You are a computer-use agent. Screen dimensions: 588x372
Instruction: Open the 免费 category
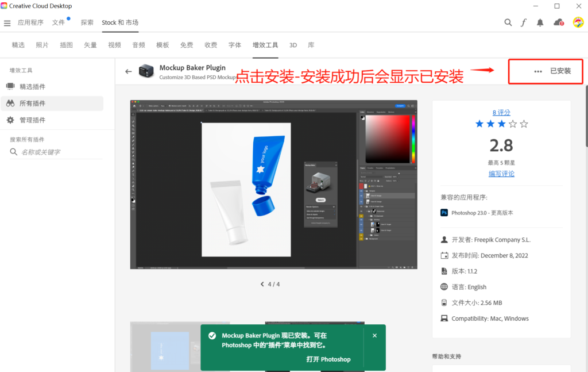click(x=187, y=45)
